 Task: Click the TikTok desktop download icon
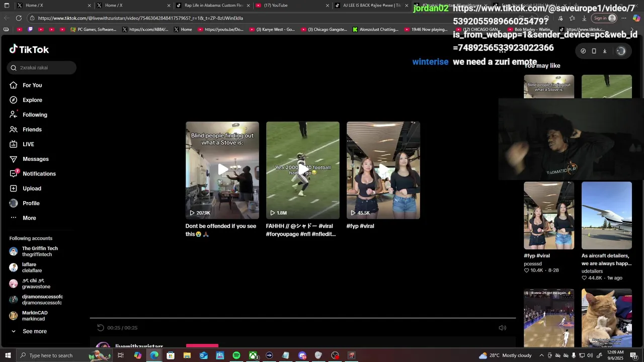click(x=605, y=51)
